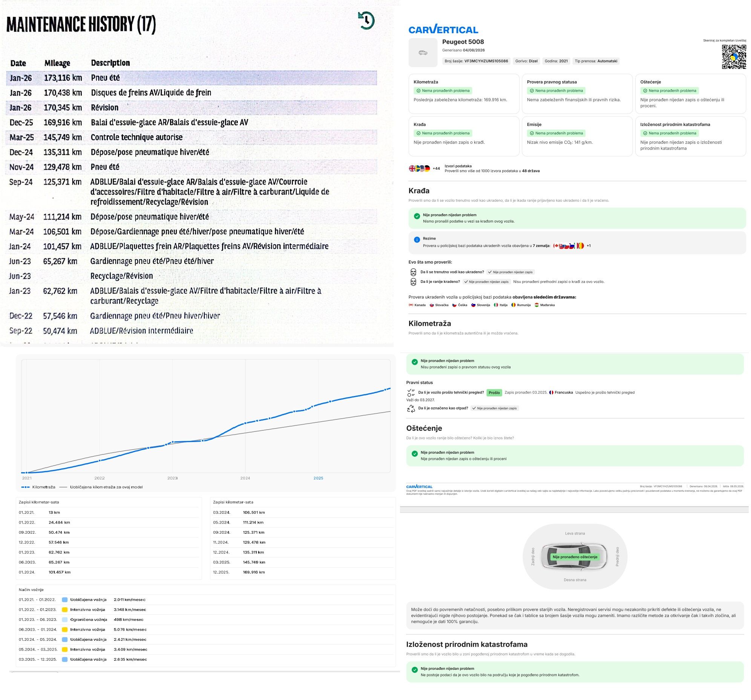This screenshot has width=751, height=700.
Task: Click the QR code for full report
Action: [734, 57]
